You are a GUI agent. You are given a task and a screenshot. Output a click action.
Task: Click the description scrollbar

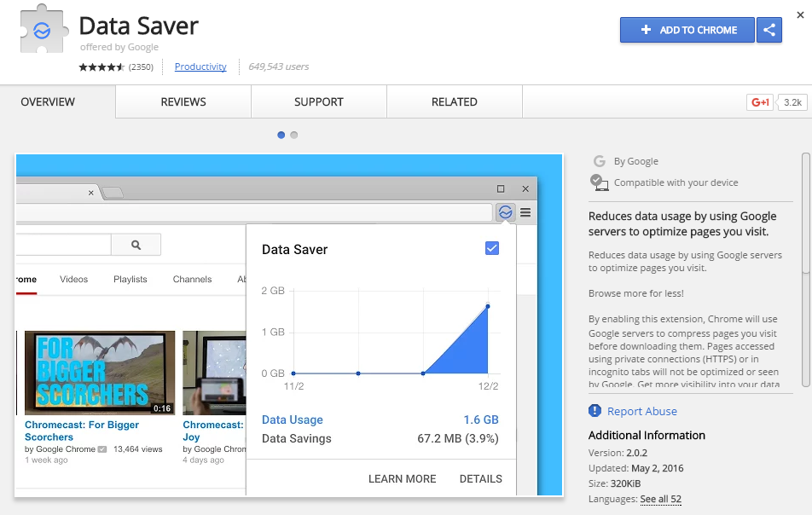805,269
